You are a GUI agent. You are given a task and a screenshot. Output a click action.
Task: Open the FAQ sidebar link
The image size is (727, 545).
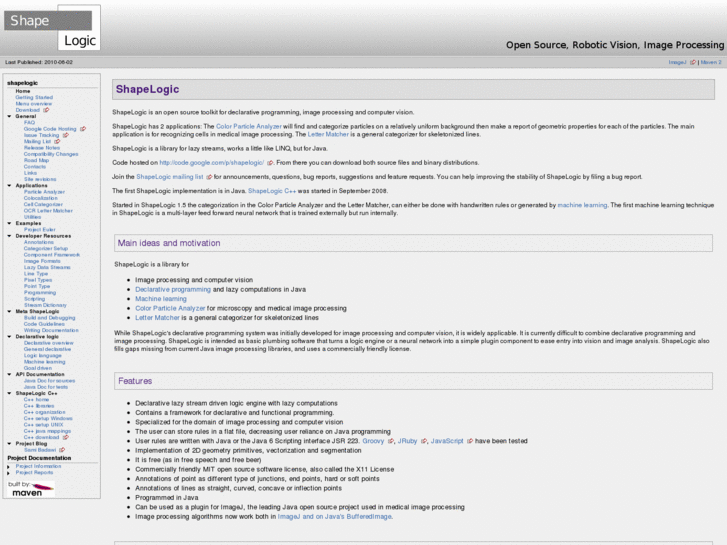(29, 122)
